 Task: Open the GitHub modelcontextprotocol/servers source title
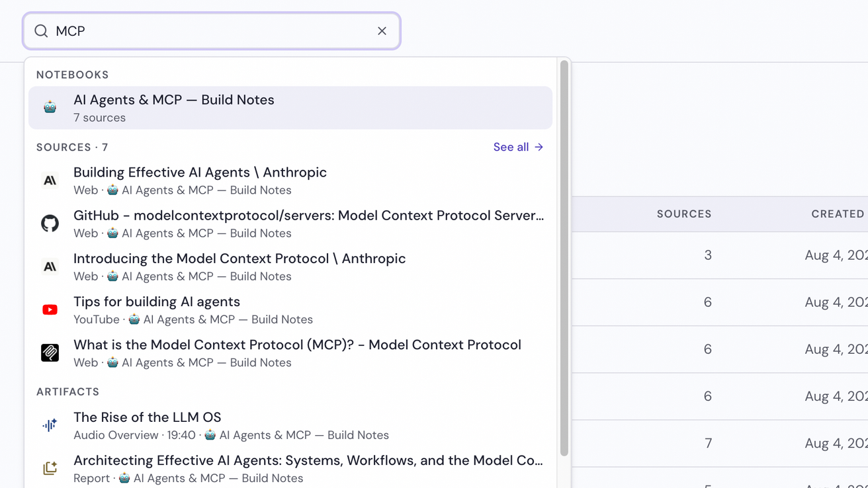coord(309,216)
